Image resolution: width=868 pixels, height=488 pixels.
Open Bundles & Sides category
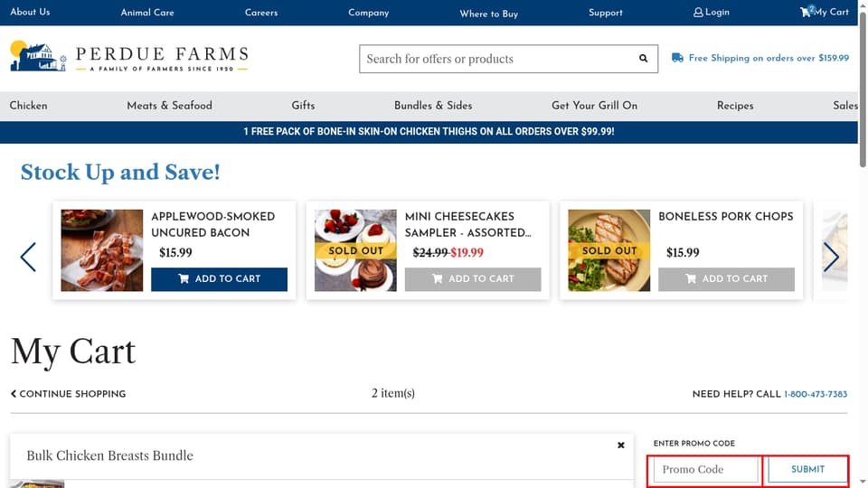(x=433, y=106)
